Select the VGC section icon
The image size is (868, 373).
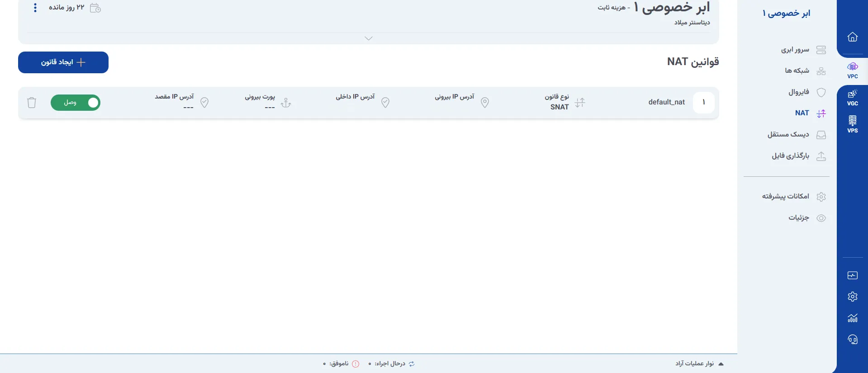point(852,98)
